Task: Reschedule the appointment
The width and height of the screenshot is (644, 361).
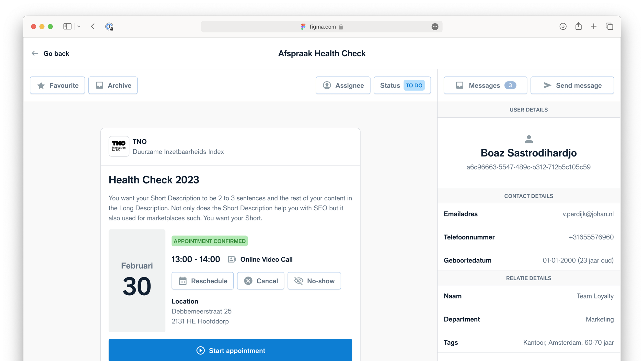Action: tap(203, 281)
